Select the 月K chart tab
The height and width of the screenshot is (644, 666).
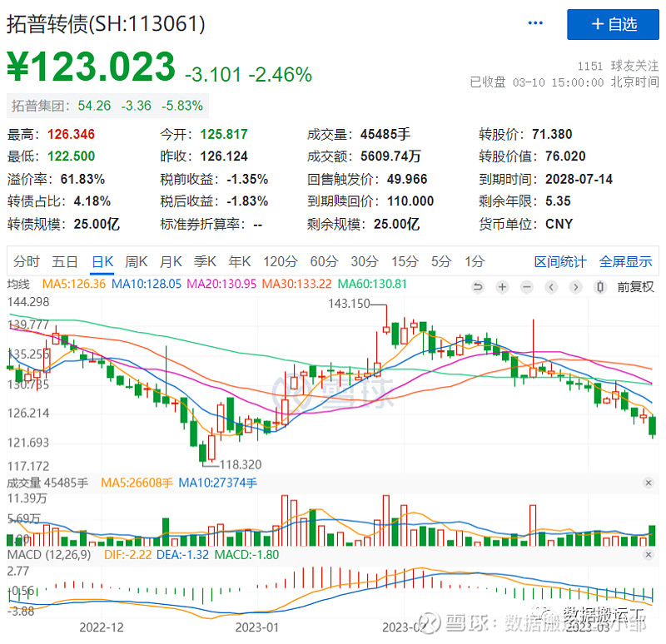tap(171, 261)
